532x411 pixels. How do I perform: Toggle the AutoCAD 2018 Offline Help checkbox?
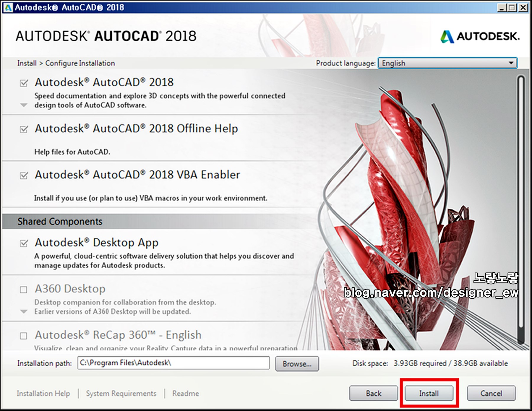point(24,129)
